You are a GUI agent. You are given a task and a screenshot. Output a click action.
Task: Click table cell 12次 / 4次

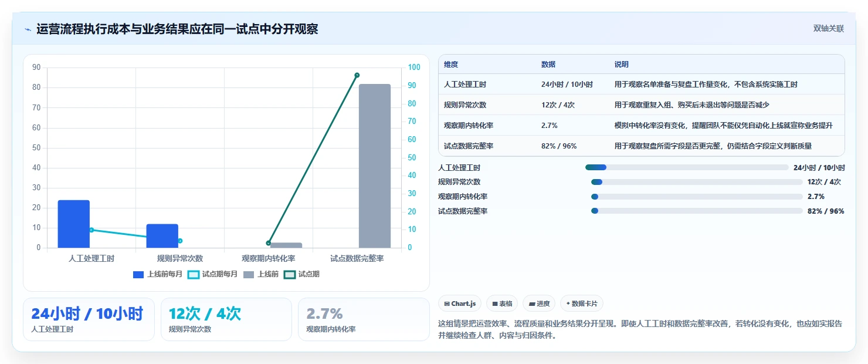558,105
